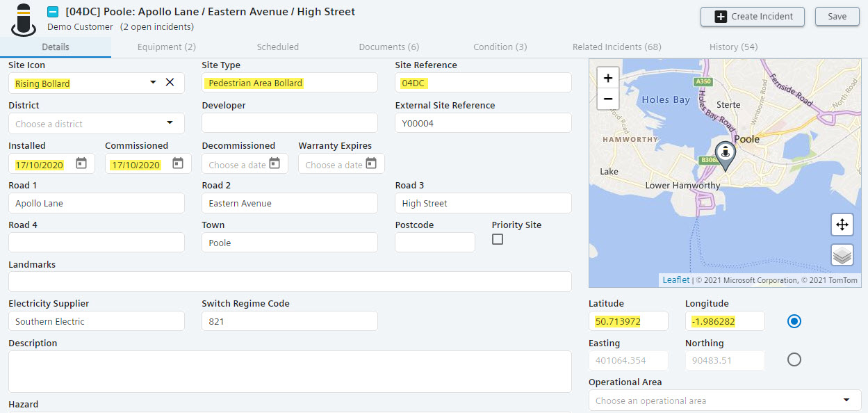Click the External Site Reference field
Screen dimensions: 868x413
(x=483, y=123)
